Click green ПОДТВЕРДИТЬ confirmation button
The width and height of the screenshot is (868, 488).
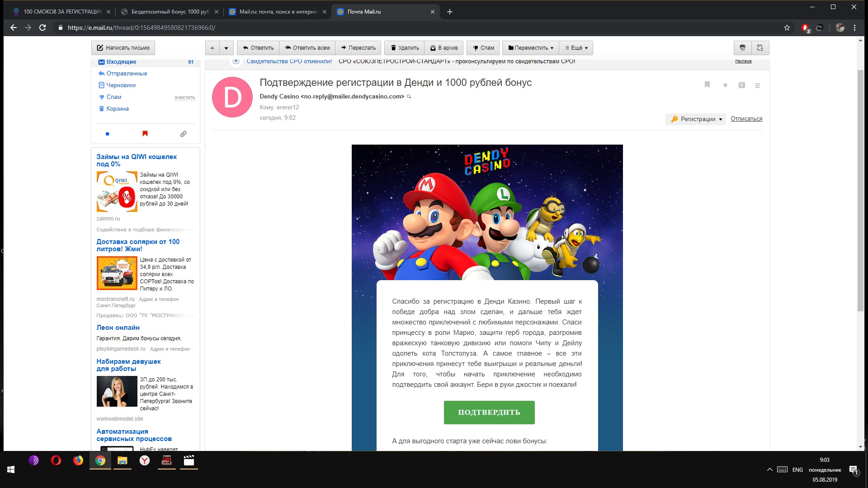(489, 413)
